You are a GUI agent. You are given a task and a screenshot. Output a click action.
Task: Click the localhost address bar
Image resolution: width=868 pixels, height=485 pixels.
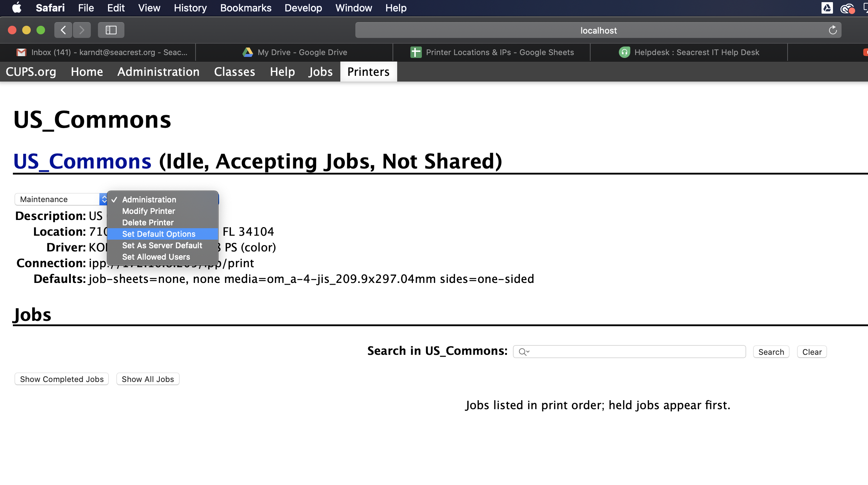598,30
